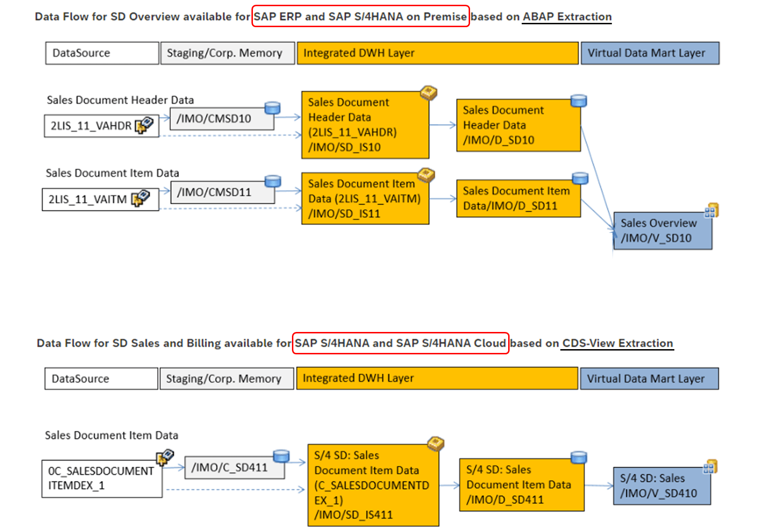Image resolution: width=762 pixels, height=532 pixels.
Task: Click the InfoSource icon on /IMO/SD_IS11 box
Action: click(x=427, y=175)
